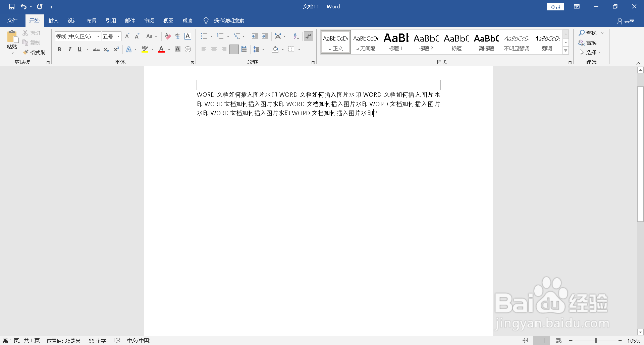Open the font name dropdown
Viewport: 644px width, 345px height.
point(98,36)
